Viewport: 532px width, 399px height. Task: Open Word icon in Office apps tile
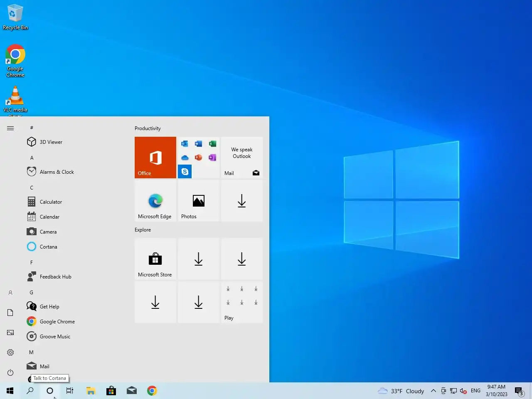pyautogui.click(x=199, y=144)
